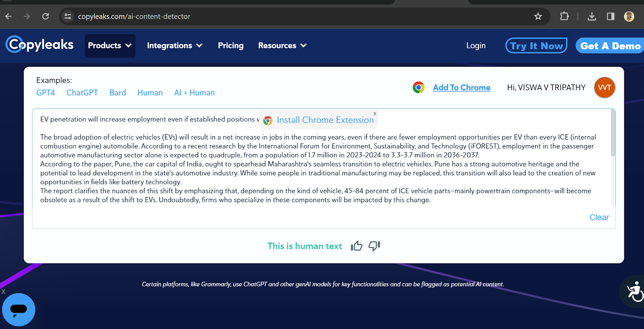Click the 'Examples:' label
The height and width of the screenshot is (329, 644).
54,80
